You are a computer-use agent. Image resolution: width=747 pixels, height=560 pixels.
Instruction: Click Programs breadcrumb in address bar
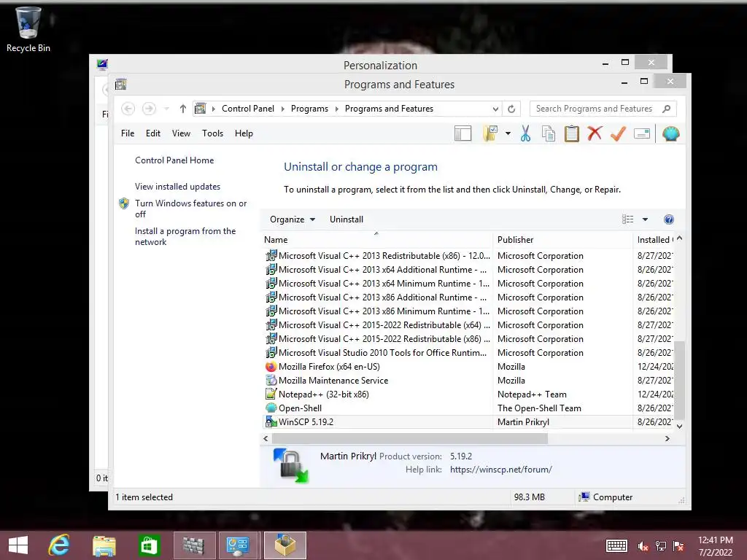click(309, 109)
